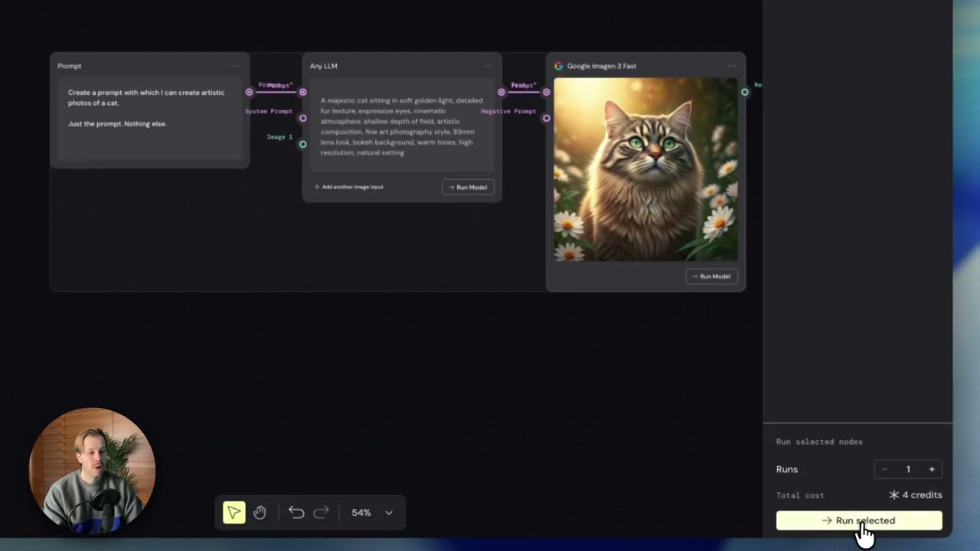
Task: Click the Prompt node output port
Action: [249, 92]
